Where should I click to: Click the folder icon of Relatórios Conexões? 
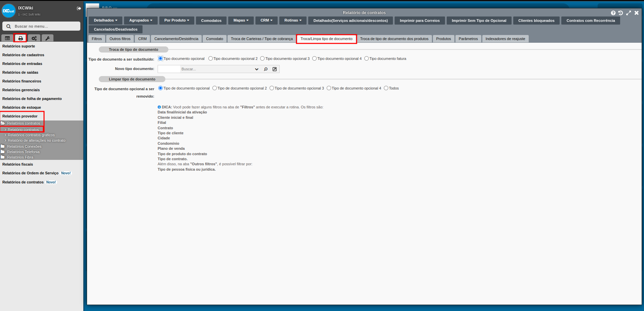pos(3,146)
